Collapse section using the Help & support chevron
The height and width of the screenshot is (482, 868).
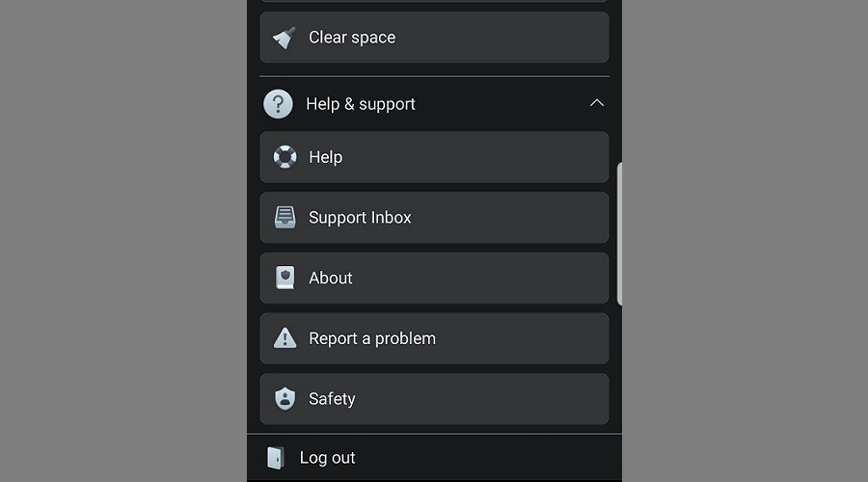597,103
